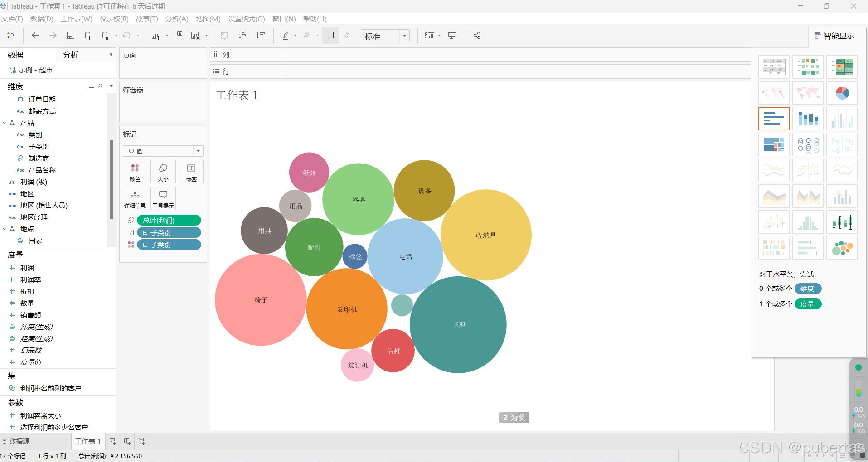Viewport: 868px width, 462px height.
Task: Select the 总计(利润) pill
Action: point(169,221)
